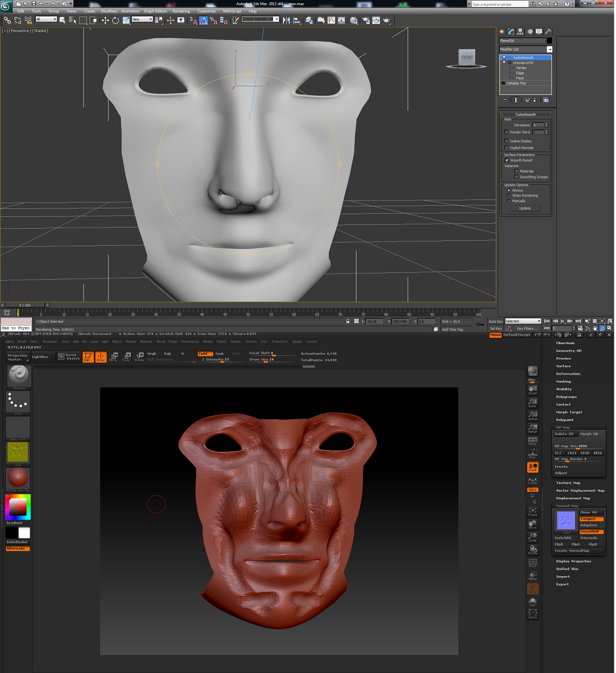Image resolution: width=616 pixels, height=673 pixels.
Task: Open the Rendering menu
Action: (x=181, y=11)
